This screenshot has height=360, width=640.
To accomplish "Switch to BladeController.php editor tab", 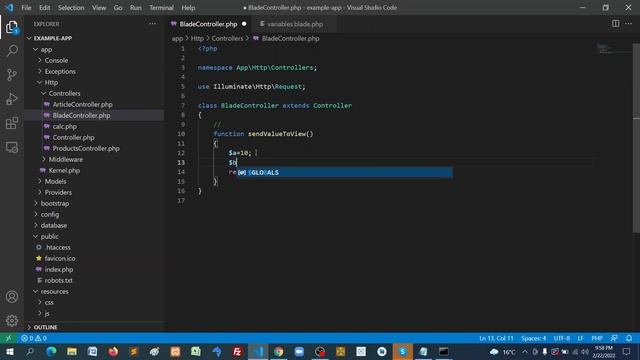I will 208,24.
